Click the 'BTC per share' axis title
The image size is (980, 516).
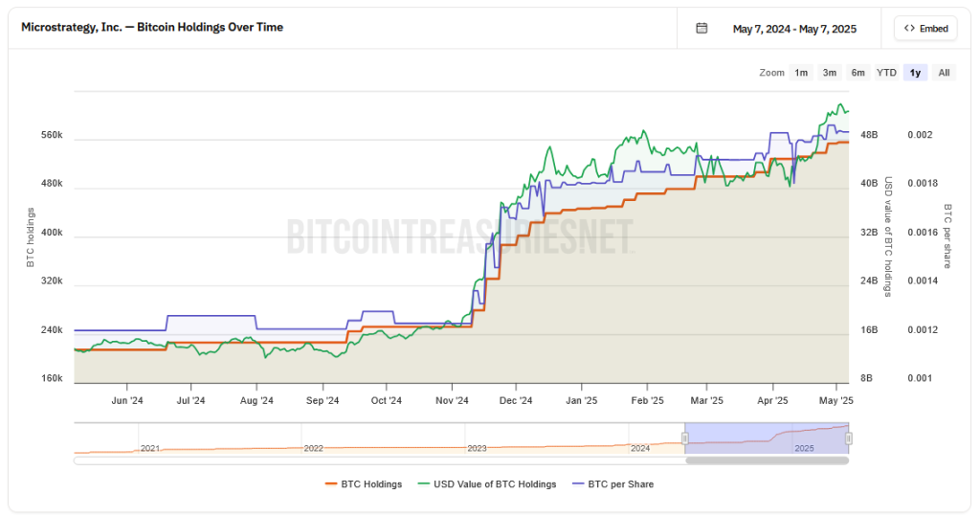[947, 236]
